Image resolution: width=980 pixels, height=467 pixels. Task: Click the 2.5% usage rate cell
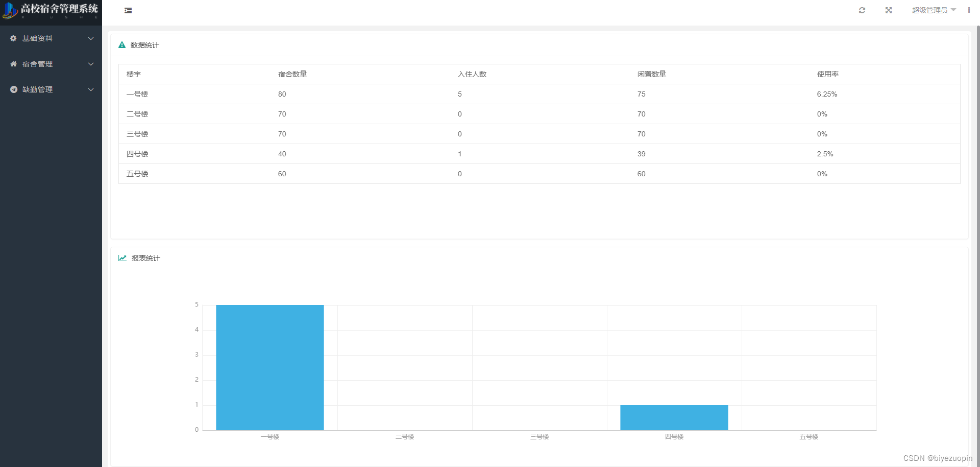click(x=825, y=154)
